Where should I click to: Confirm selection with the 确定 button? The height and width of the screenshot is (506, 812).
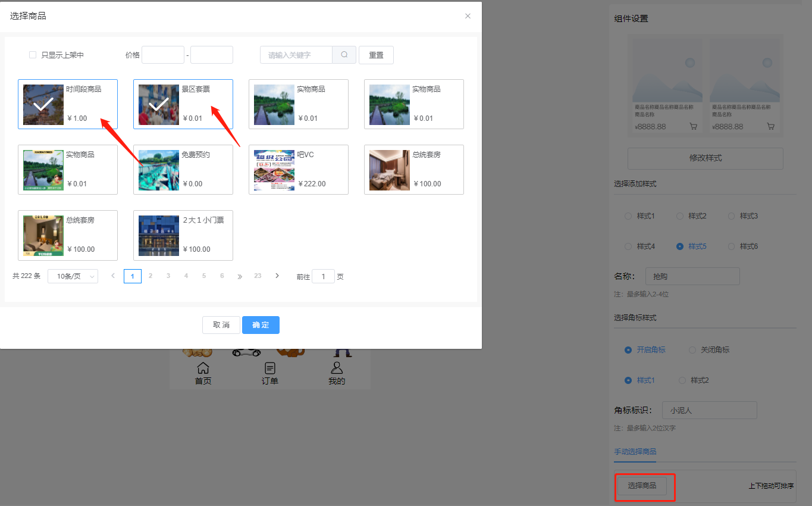tap(261, 324)
